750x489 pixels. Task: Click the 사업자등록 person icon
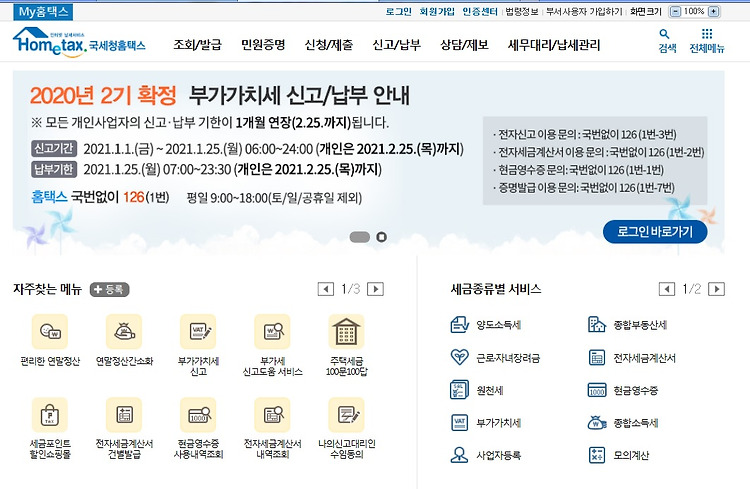(x=460, y=455)
